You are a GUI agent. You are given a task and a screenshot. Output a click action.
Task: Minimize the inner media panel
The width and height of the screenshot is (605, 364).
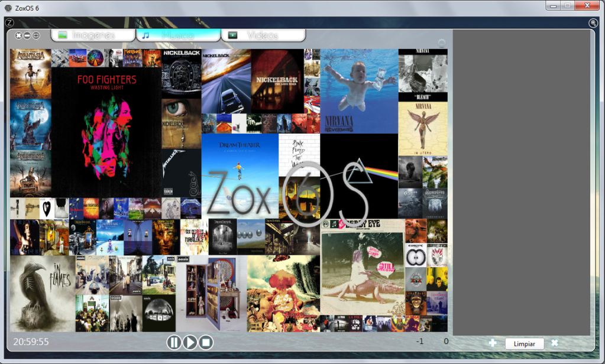tap(27, 35)
